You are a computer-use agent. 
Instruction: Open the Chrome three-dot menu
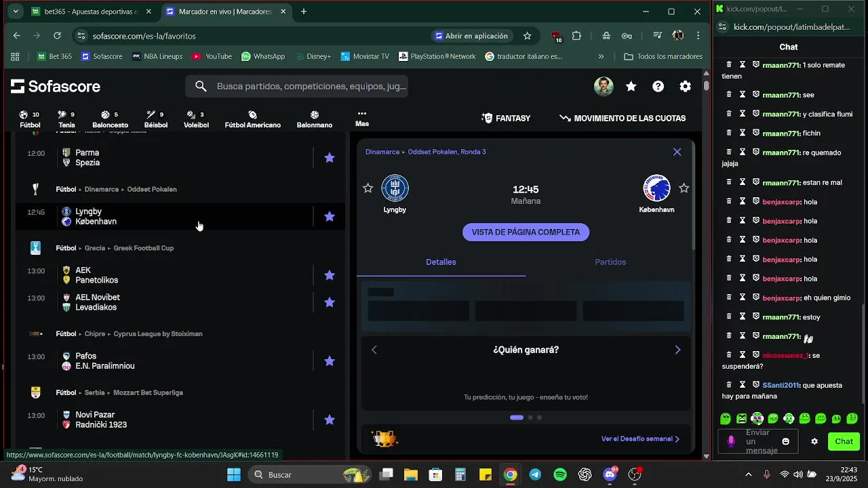(x=698, y=36)
